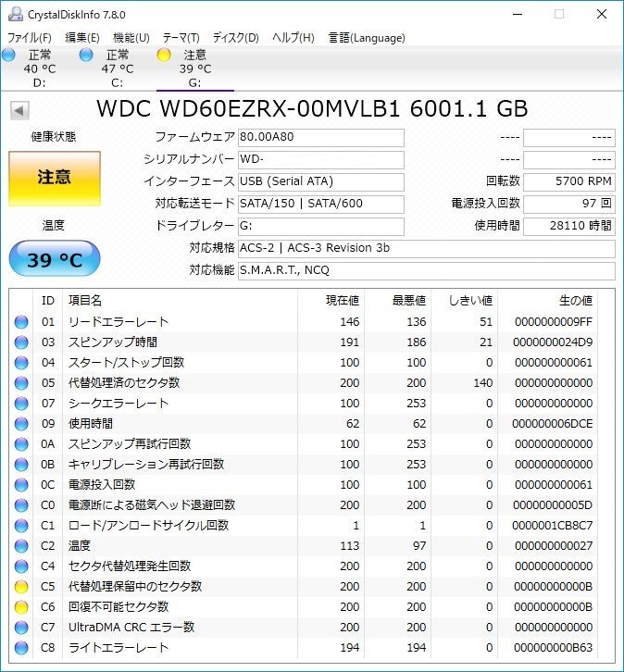The height and width of the screenshot is (672, 624).
Task: Click the yellow status orb for disk G:
Action: coord(164,55)
